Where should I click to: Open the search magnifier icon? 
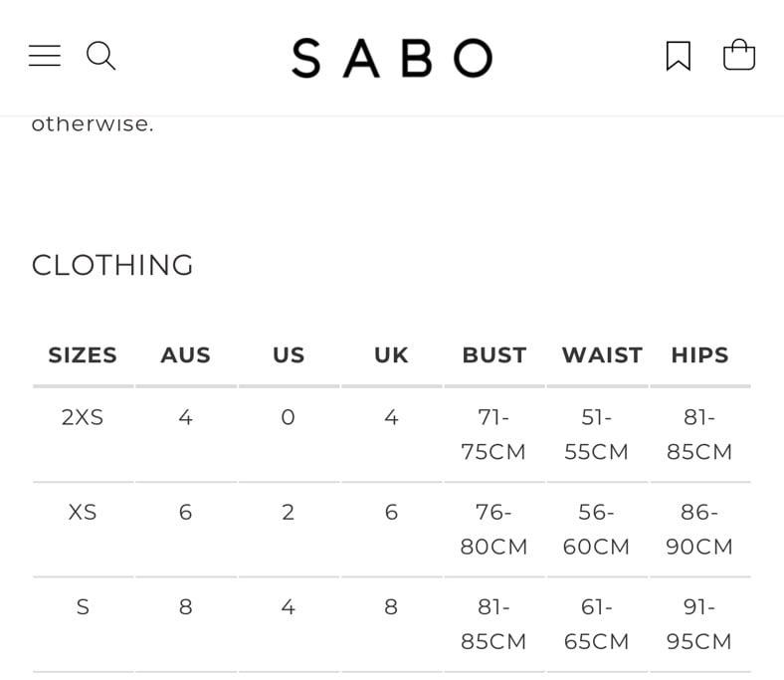point(101,56)
